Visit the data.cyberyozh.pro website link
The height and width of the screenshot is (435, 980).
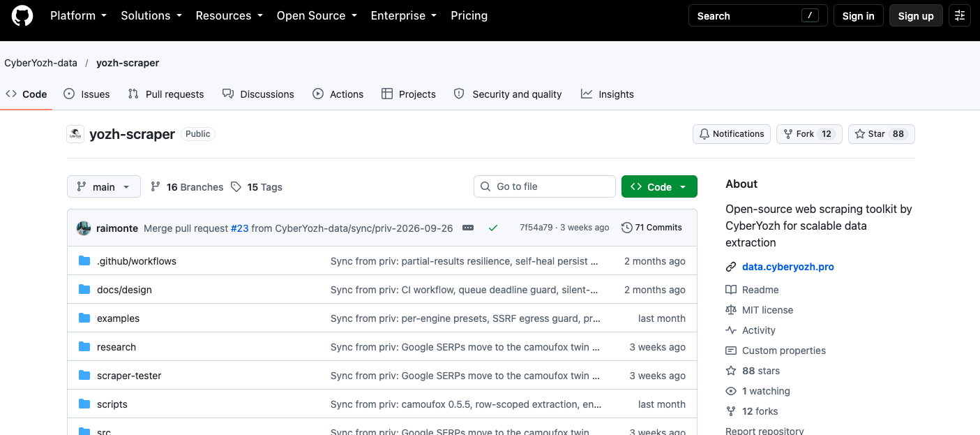click(x=788, y=267)
